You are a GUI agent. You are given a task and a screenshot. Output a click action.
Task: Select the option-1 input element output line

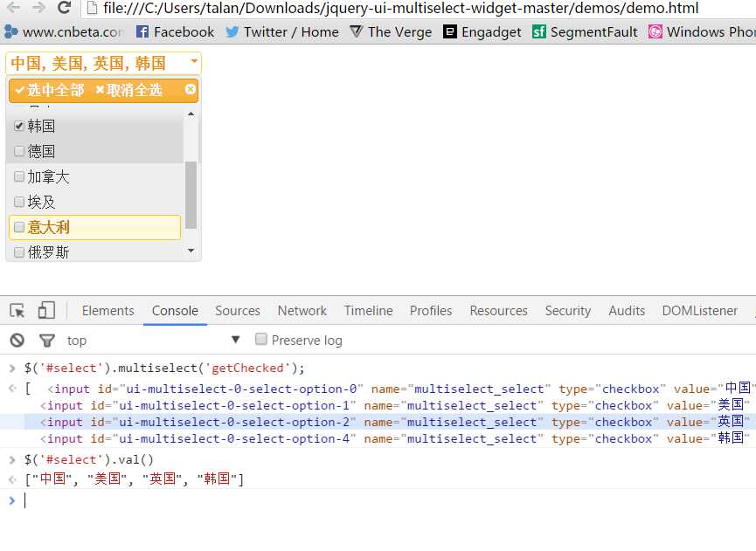(x=394, y=405)
